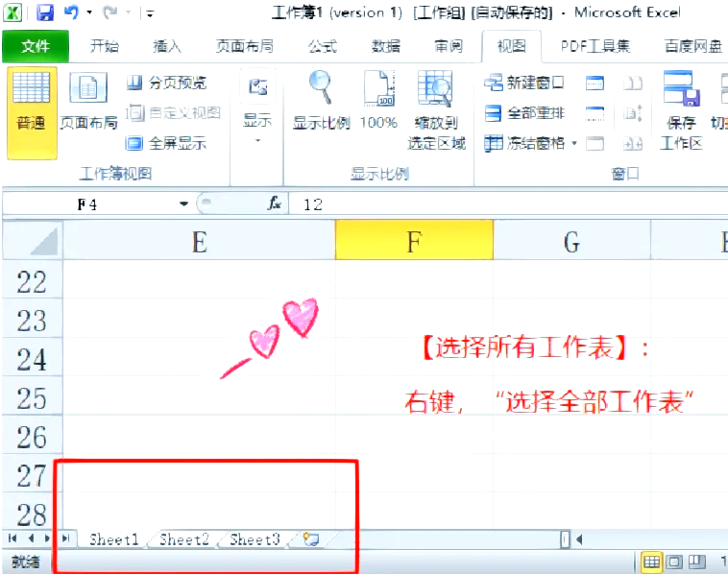The height and width of the screenshot is (574, 728).
Task: Open the undo history dropdown arrow
Action: coord(89,12)
